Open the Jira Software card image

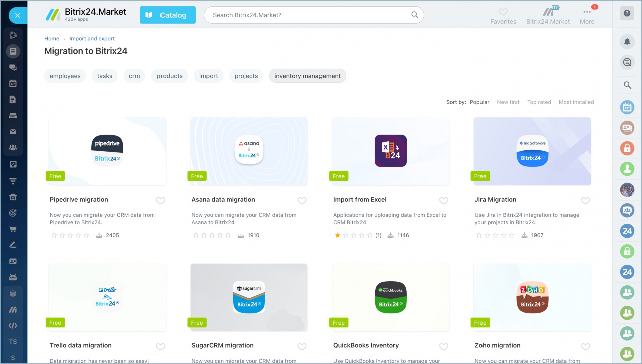point(533,151)
